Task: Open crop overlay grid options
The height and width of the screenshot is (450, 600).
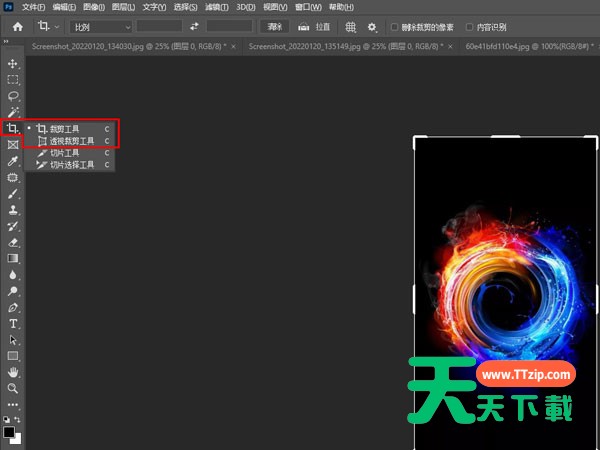Action: (350, 27)
